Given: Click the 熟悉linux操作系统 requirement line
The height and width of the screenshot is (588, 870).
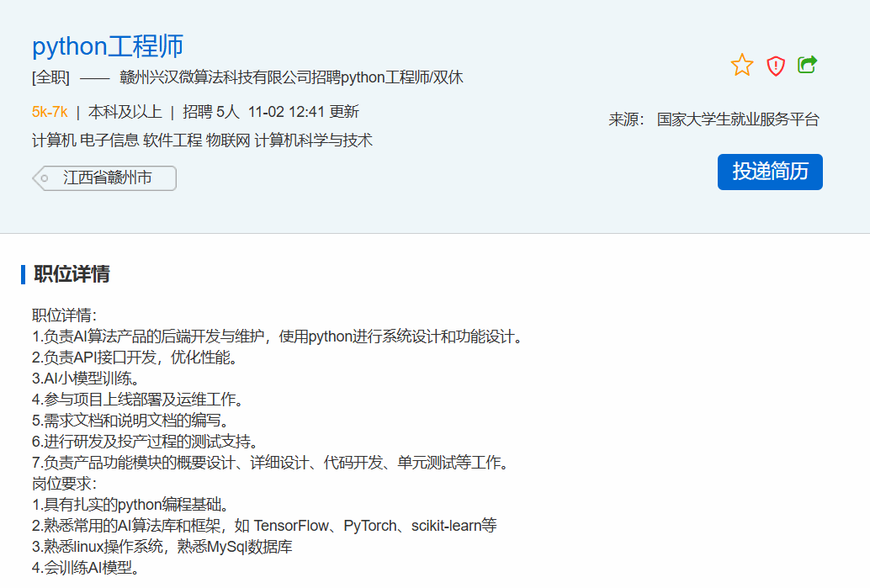Looking at the screenshot, I should [162, 547].
